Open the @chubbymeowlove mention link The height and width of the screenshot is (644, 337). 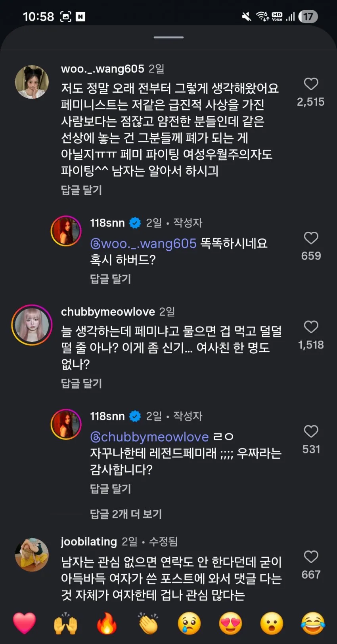click(x=149, y=437)
